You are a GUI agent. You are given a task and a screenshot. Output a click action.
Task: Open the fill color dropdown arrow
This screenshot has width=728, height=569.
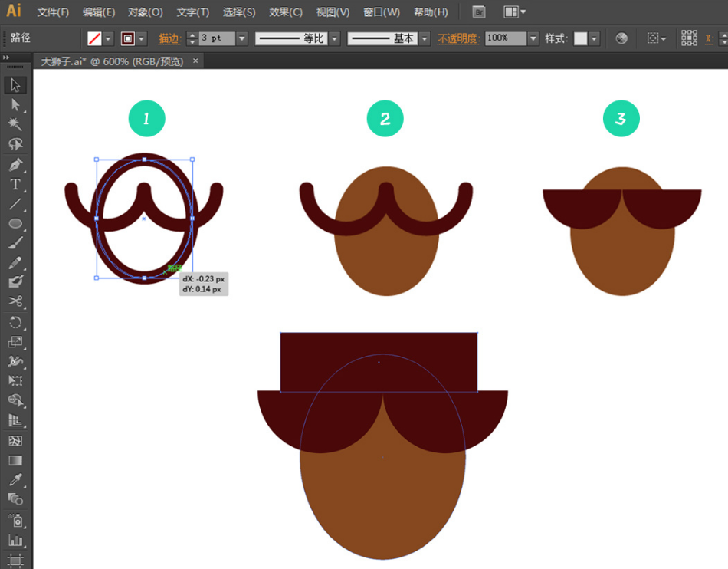[x=108, y=38]
